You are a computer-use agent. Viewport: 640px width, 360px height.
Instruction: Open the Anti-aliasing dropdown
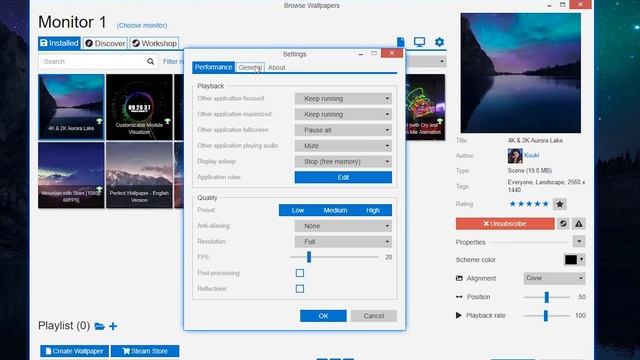(x=343, y=226)
